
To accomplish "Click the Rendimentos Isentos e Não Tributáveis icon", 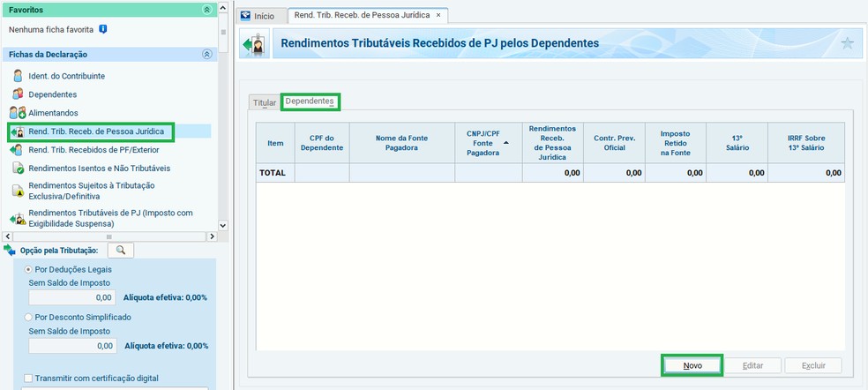I will [17, 168].
